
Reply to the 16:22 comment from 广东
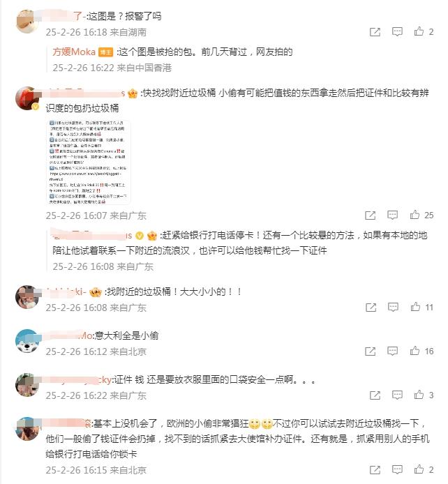(397, 395)
